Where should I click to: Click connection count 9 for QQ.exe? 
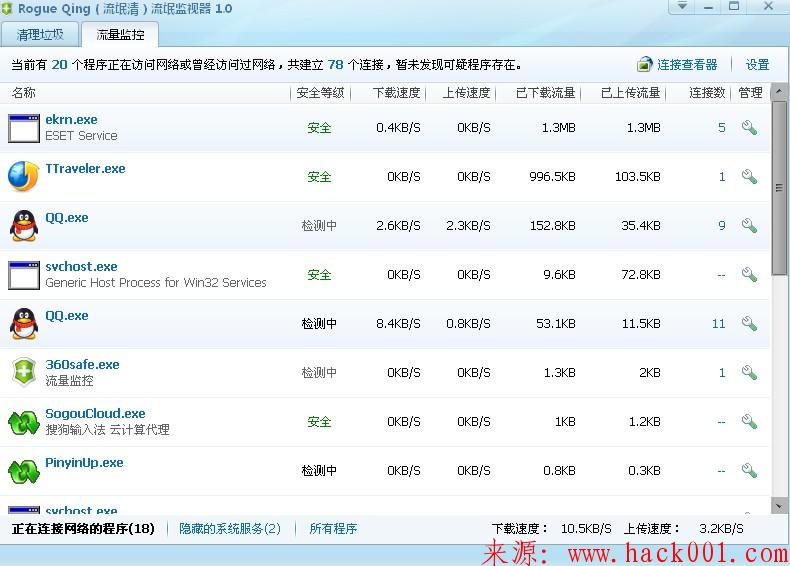721,225
